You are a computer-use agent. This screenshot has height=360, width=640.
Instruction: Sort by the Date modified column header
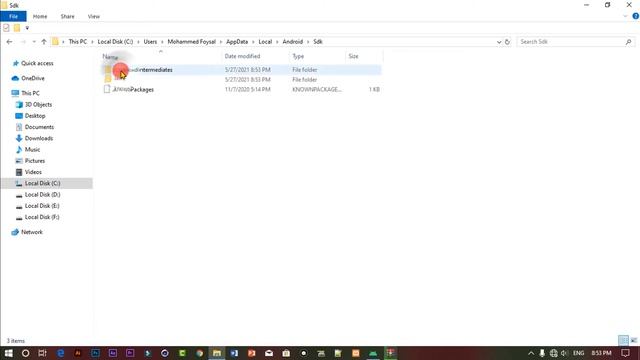[255, 56]
